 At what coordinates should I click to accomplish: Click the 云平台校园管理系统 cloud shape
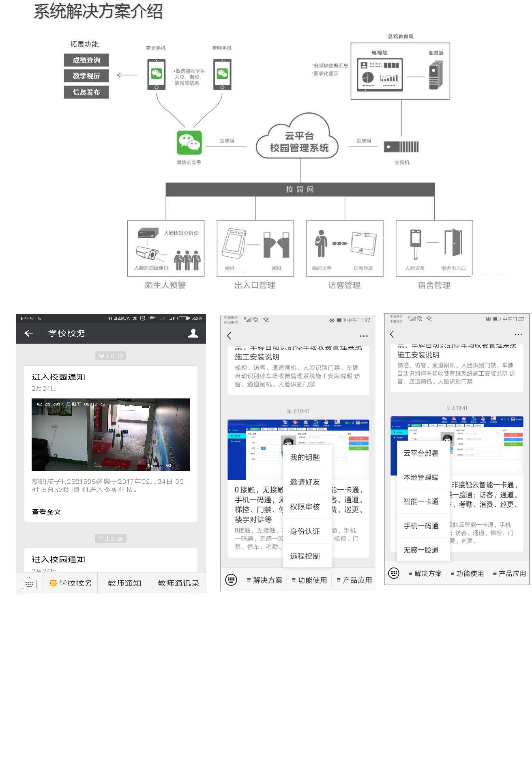pos(298,136)
